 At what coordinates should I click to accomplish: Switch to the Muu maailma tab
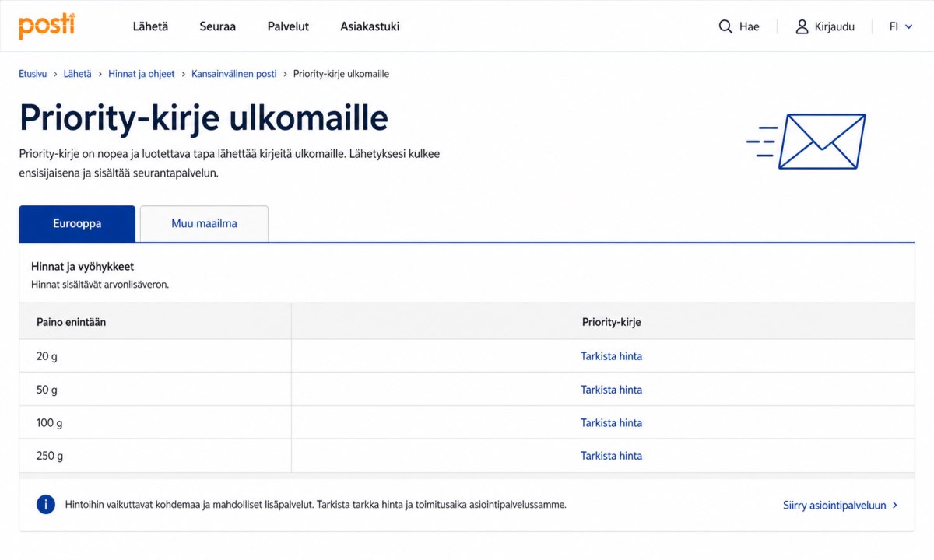pyautogui.click(x=204, y=224)
